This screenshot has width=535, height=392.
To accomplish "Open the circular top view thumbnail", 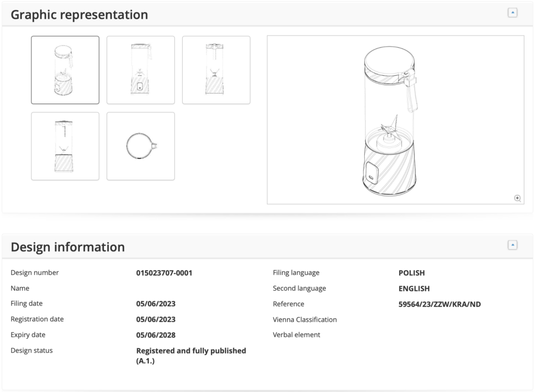I will point(141,146).
